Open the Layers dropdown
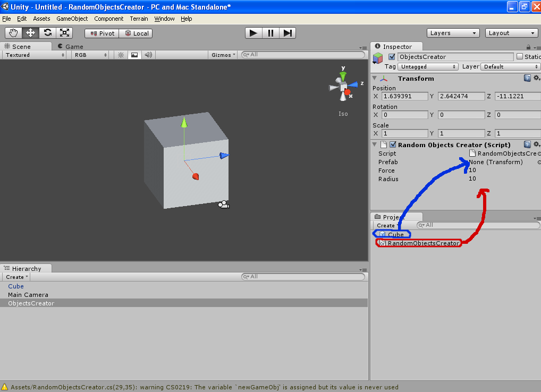Viewport: 541px width, 392px height. [x=452, y=32]
